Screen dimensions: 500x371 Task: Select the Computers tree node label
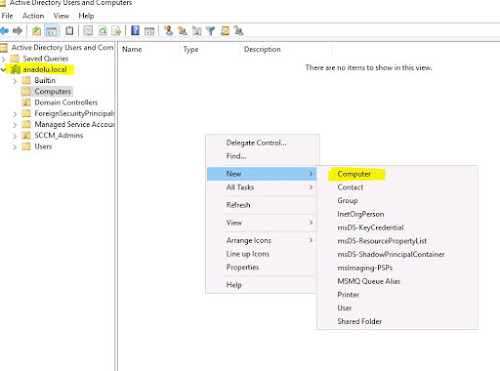click(53, 91)
